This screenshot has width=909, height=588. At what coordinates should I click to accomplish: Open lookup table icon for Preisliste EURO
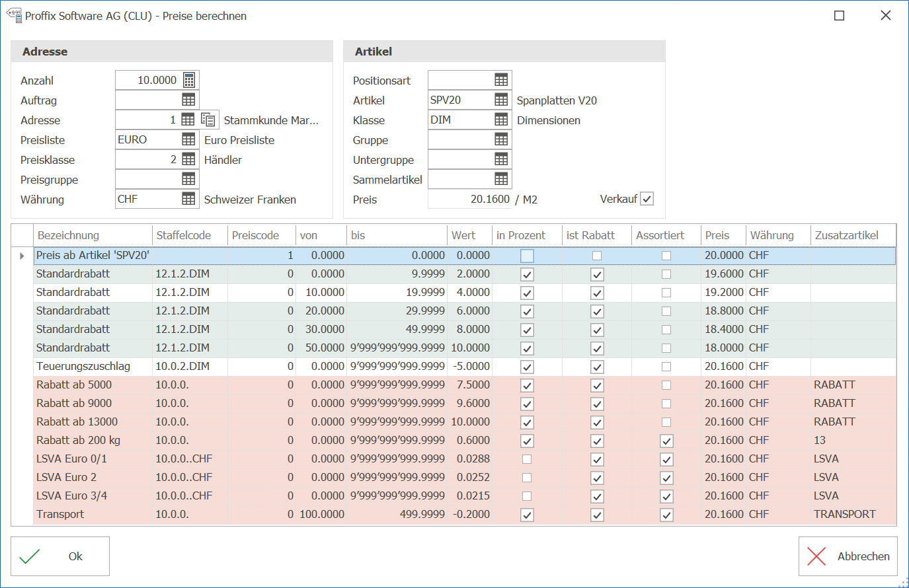[188, 139]
